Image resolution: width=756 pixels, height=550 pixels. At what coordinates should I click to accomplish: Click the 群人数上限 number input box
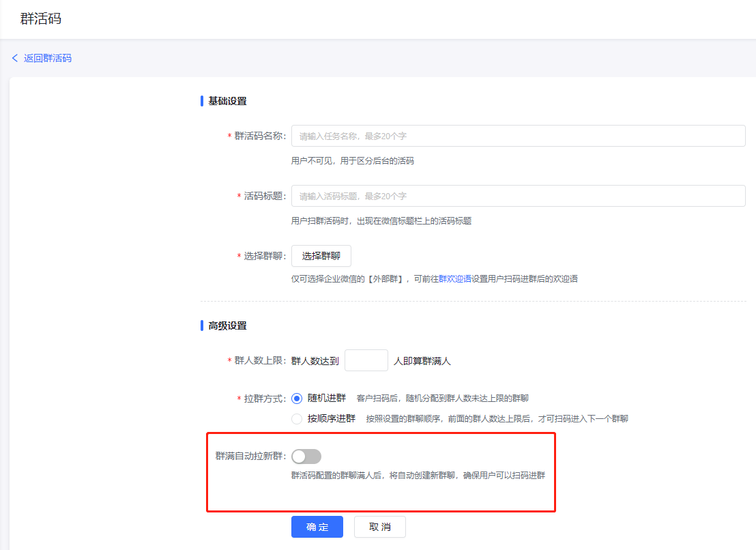click(366, 360)
